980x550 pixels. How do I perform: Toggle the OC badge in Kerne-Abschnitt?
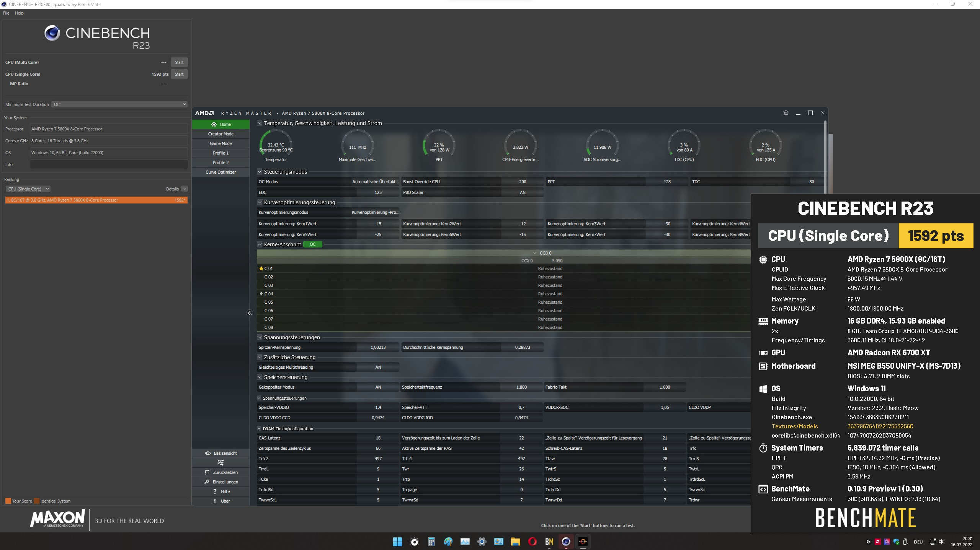click(312, 244)
